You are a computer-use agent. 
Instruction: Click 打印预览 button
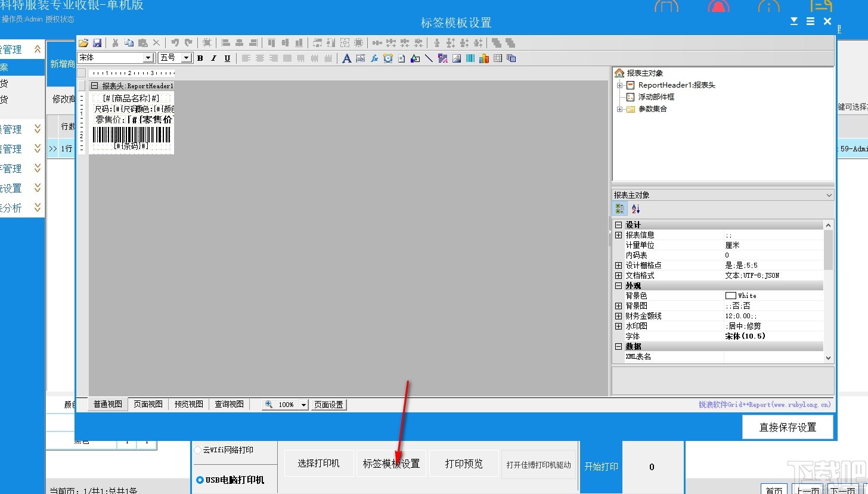click(x=464, y=464)
